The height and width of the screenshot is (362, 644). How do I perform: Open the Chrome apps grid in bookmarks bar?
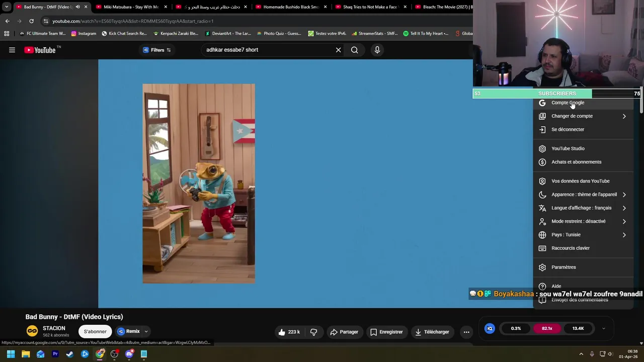tap(7, 34)
